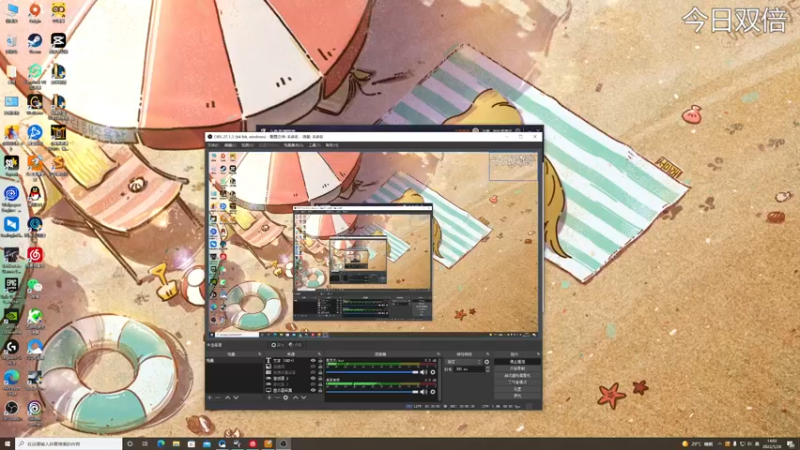Open the NetEase Cloud Music desktop icon
800x450 pixels.
click(35, 256)
